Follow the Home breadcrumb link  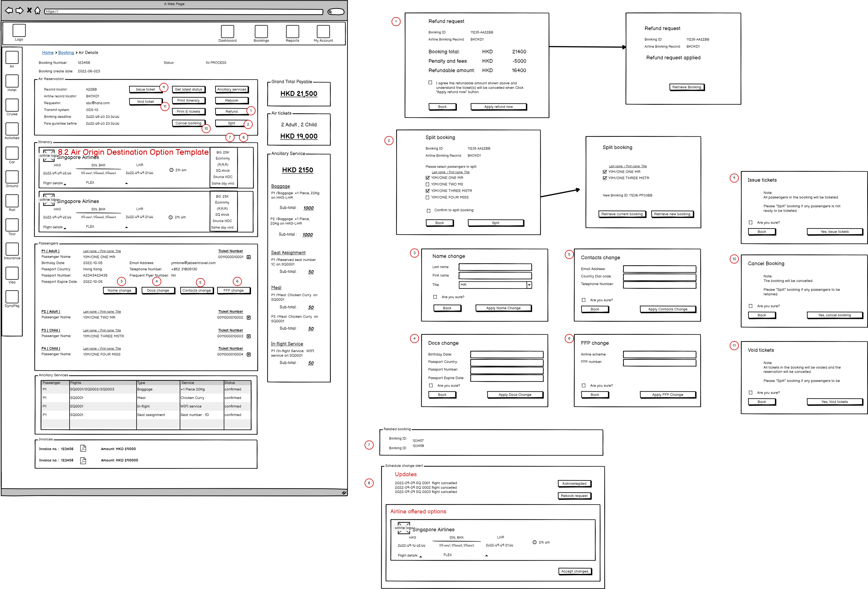point(47,53)
